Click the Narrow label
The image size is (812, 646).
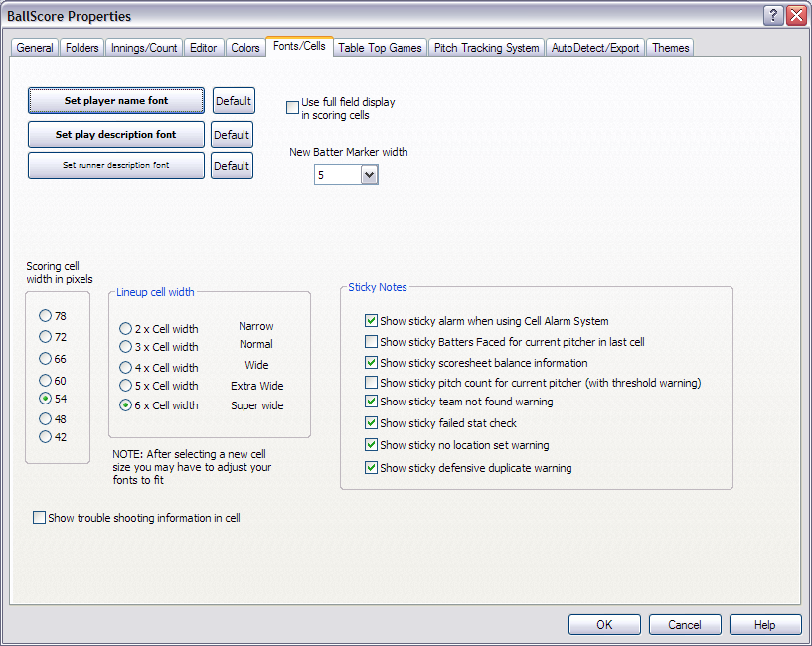pos(255,326)
